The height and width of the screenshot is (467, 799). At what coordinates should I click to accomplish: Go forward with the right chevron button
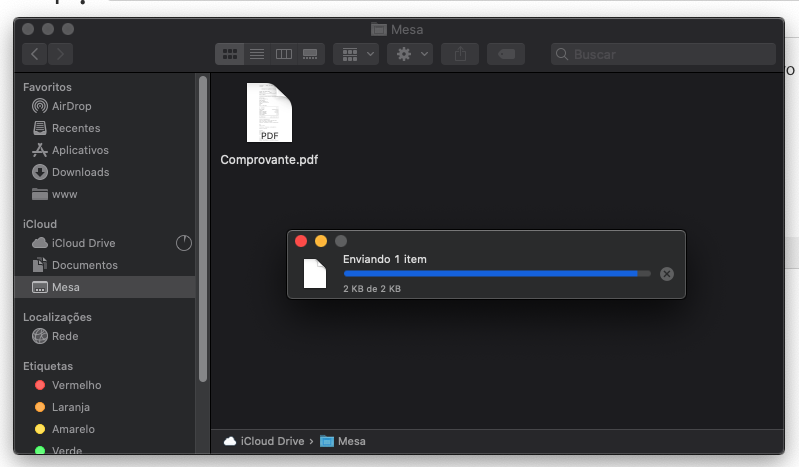[60, 54]
